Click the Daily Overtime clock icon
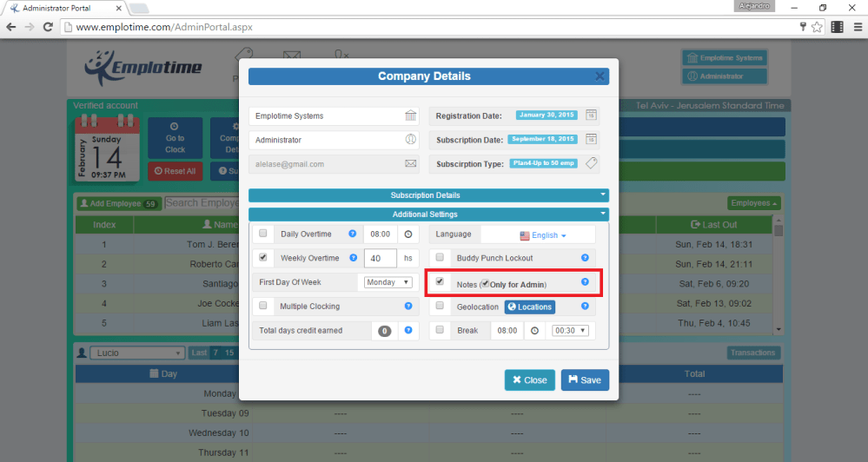 pyautogui.click(x=407, y=234)
